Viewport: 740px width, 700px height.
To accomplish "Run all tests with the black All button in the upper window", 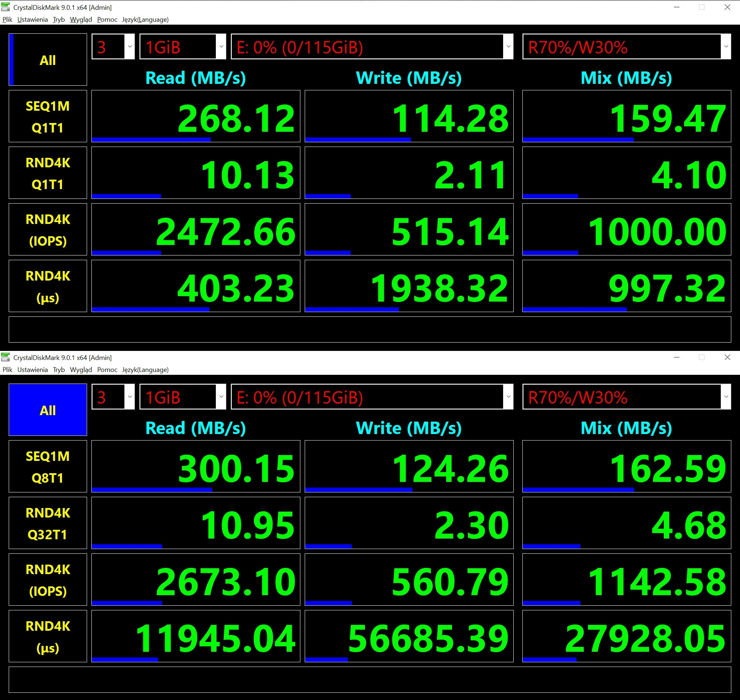I will pos(48,59).
